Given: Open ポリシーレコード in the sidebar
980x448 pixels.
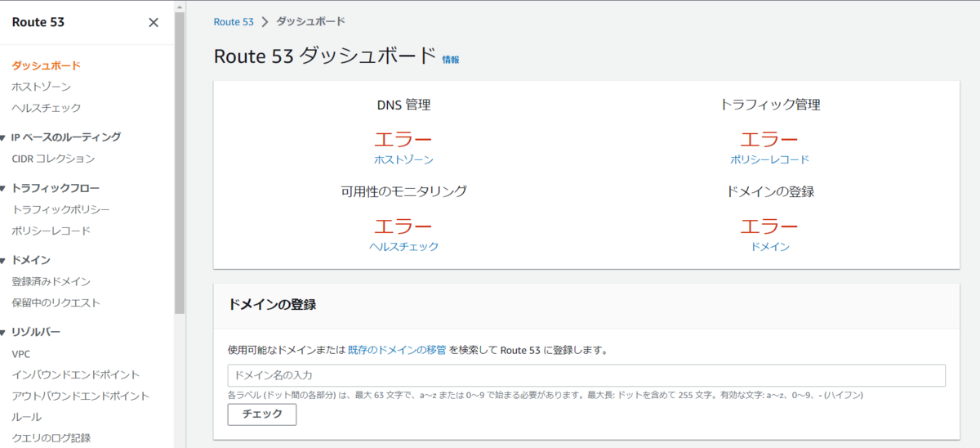Looking at the screenshot, I should 51,231.
